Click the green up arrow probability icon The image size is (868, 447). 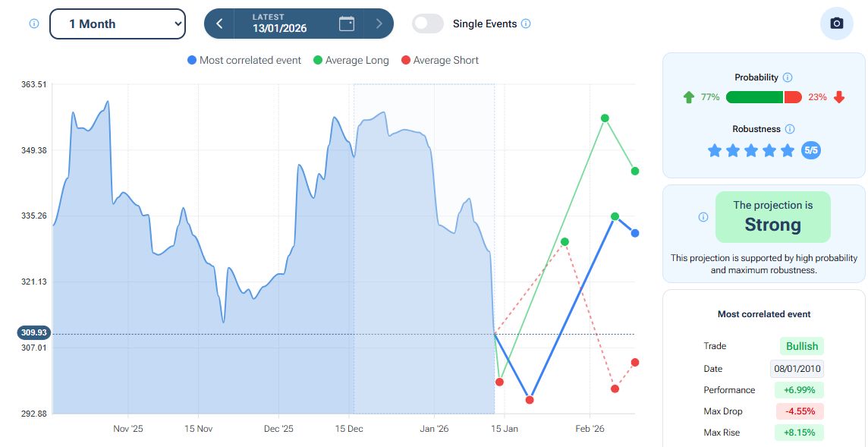point(689,97)
